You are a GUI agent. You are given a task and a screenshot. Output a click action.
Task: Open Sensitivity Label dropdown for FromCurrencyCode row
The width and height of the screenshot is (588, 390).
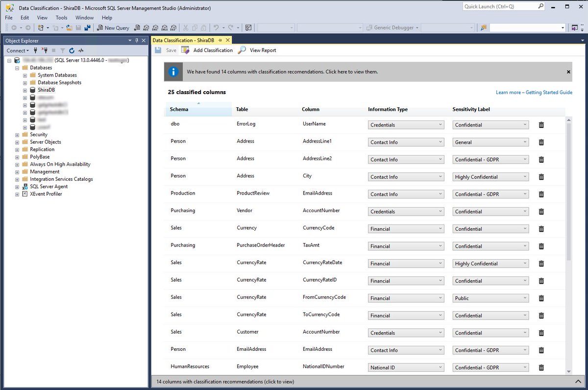(491, 298)
